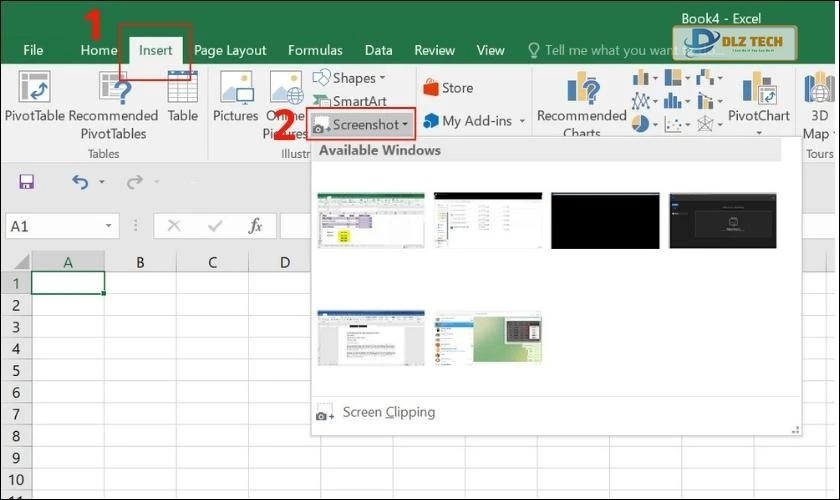The image size is (840, 500).
Task: Open the My Add-ins dropdown
Action: click(474, 121)
